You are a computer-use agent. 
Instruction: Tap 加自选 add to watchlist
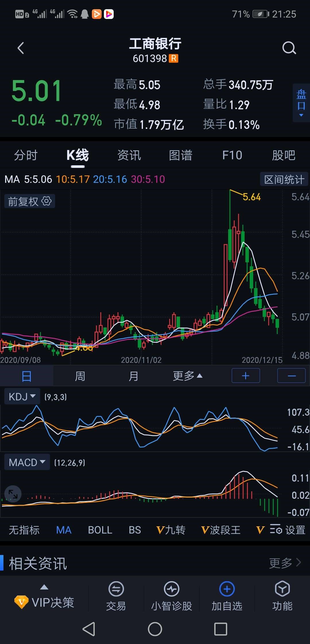[227, 595]
